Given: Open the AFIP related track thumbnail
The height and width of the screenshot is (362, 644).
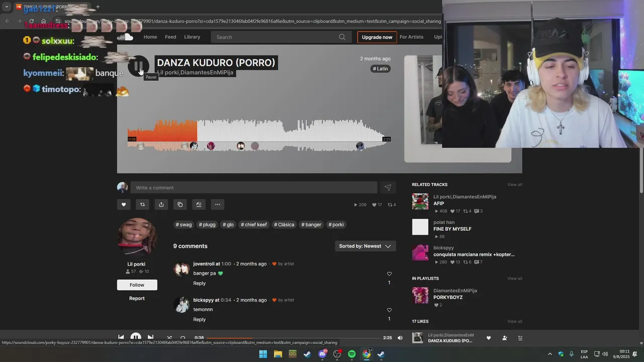Looking at the screenshot, I should (x=420, y=202).
